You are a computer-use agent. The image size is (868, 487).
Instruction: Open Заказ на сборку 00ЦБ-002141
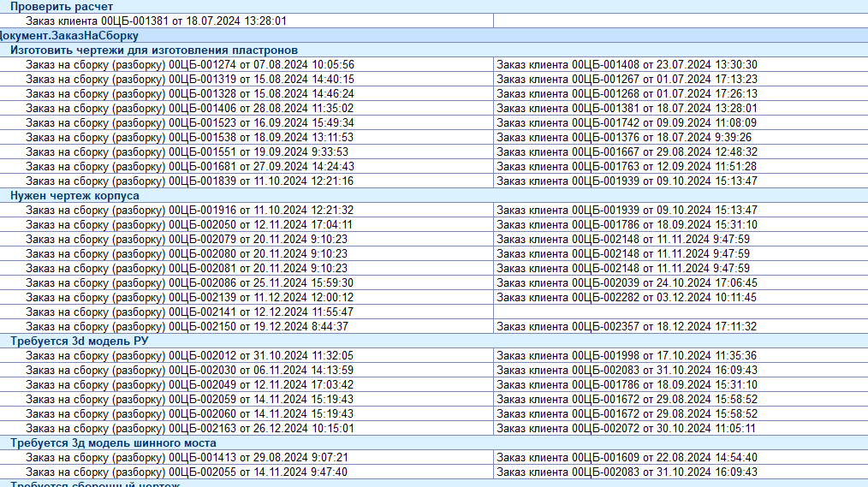(190, 312)
